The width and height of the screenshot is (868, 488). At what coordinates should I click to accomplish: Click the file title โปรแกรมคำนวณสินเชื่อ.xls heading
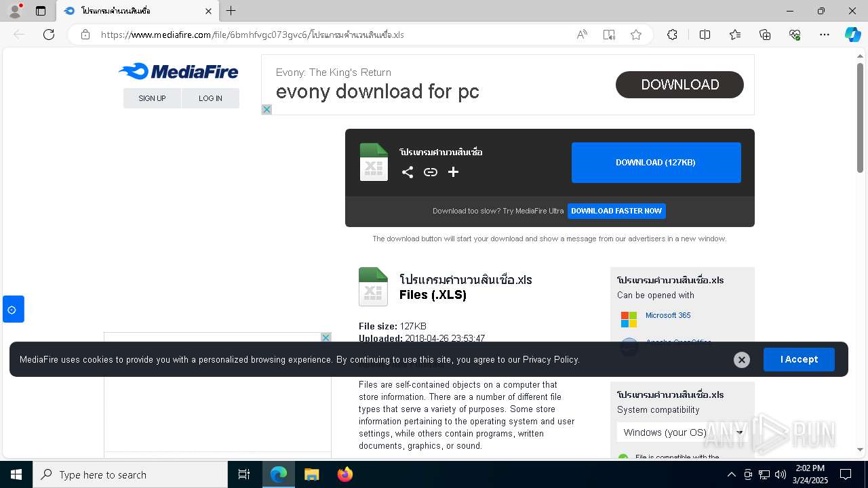click(x=466, y=280)
